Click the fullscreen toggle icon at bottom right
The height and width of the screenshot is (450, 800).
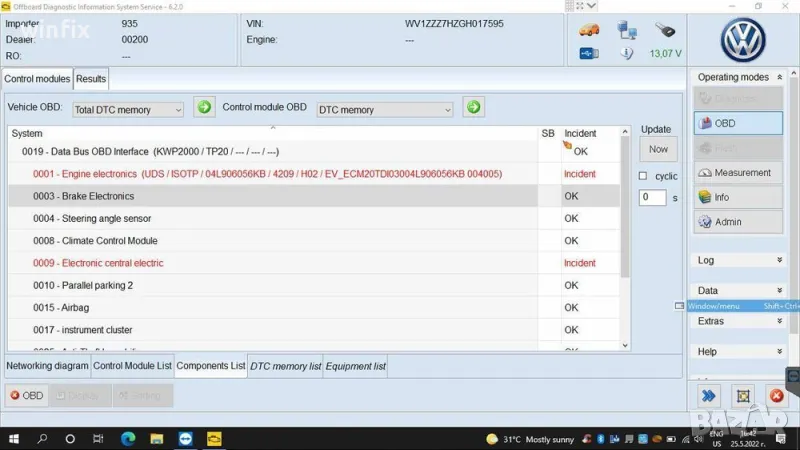pos(742,395)
